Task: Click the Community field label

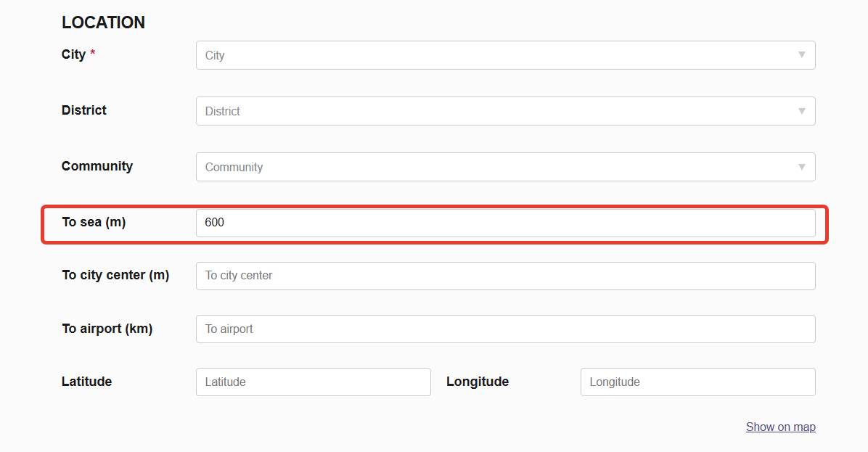Action: pos(97,166)
